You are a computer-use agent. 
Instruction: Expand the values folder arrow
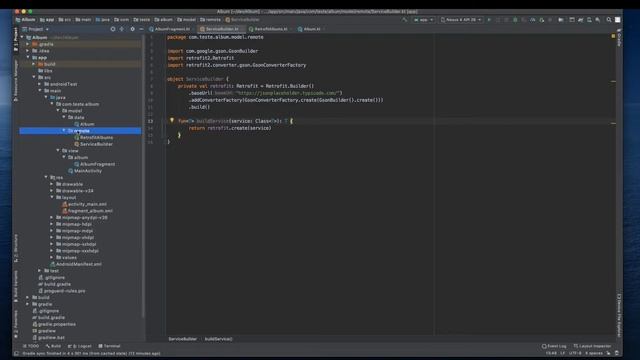click(52, 258)
